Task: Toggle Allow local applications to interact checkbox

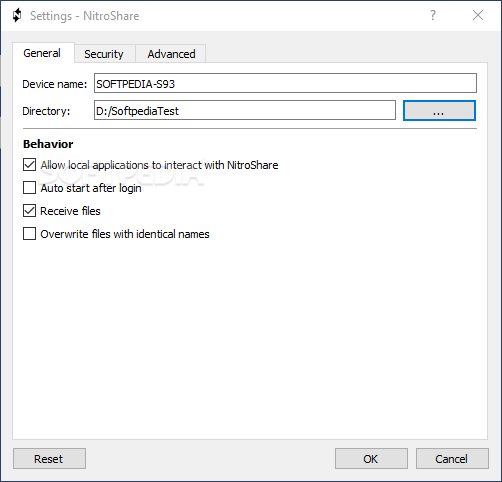Action: 29,165
